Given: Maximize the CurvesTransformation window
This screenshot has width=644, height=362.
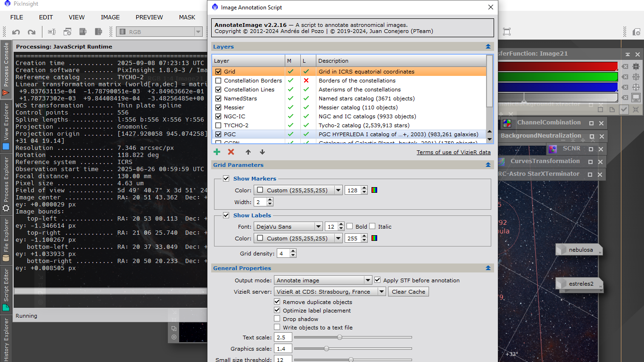Looking at the screenshot, I should [x=591, y=162].
